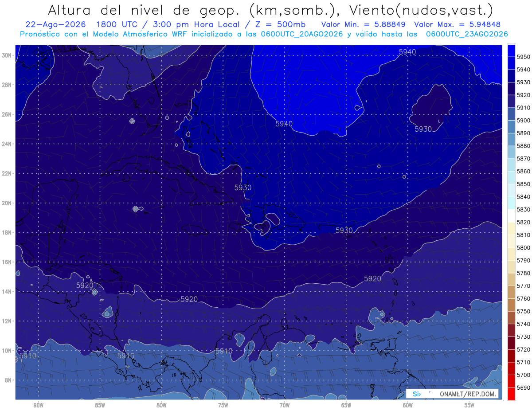Click the '20N' latitude axis label
Screen dimensions: 532x411
point(7,203)
